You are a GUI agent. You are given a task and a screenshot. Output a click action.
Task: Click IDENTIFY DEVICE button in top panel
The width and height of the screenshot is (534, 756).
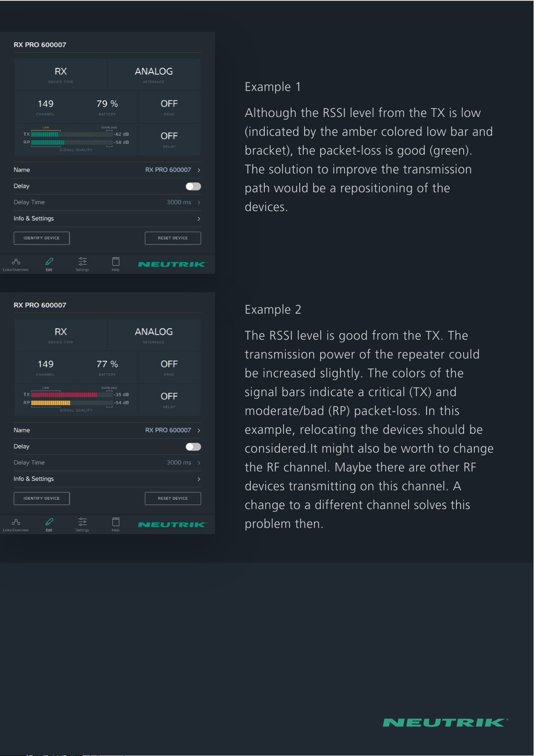[x=42, y=238]
